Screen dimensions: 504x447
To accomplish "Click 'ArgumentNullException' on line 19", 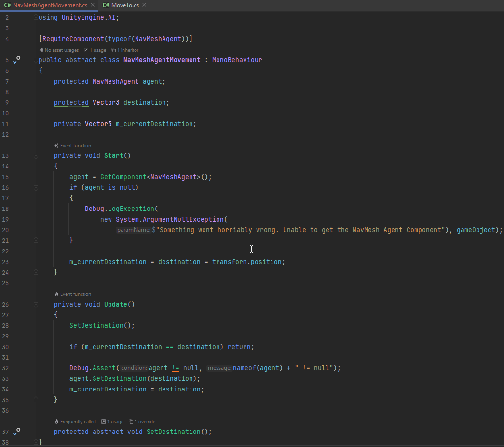I will 183,219.
